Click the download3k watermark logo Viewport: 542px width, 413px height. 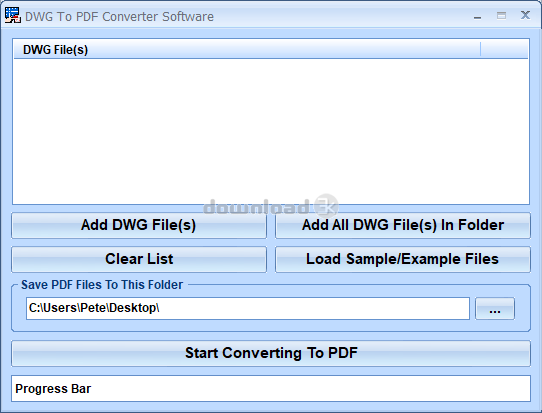pos(271,207)
